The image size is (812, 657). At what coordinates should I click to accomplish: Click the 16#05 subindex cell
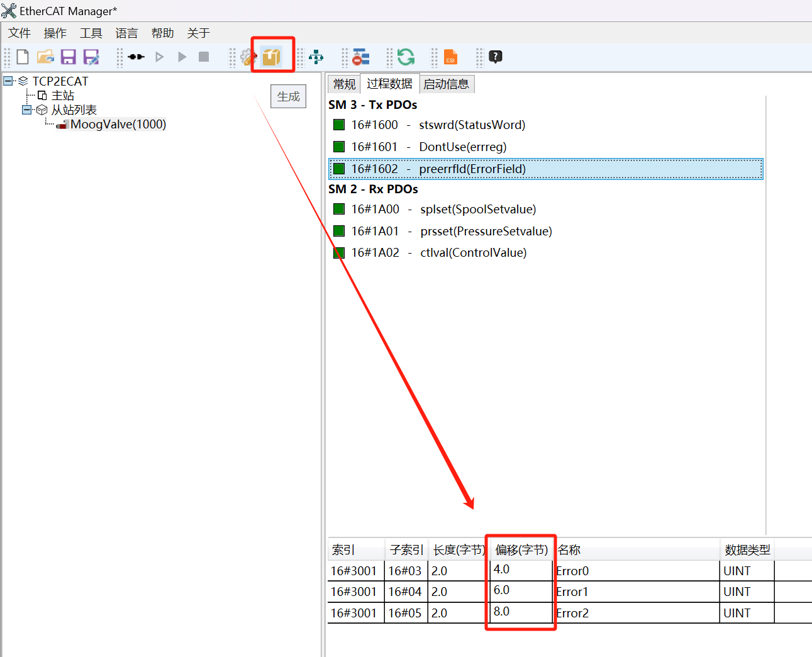[406, 613]
